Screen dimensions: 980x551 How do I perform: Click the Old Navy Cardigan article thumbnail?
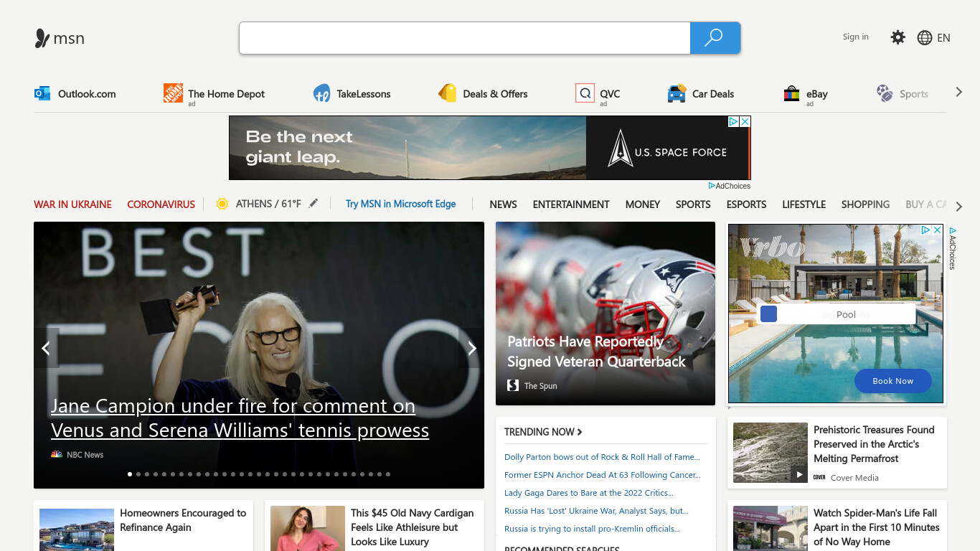[x=308, y=529]
